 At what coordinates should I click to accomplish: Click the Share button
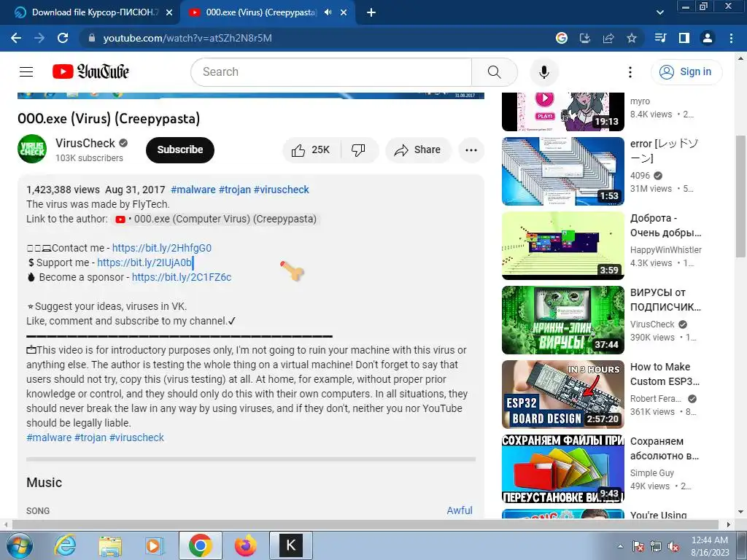coord(418,150)
